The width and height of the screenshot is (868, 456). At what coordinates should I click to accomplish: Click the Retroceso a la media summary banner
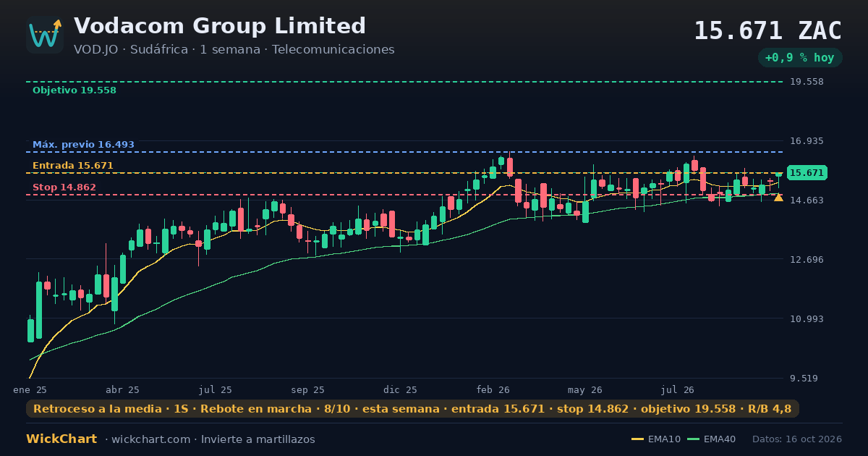[x=412, y=409]
